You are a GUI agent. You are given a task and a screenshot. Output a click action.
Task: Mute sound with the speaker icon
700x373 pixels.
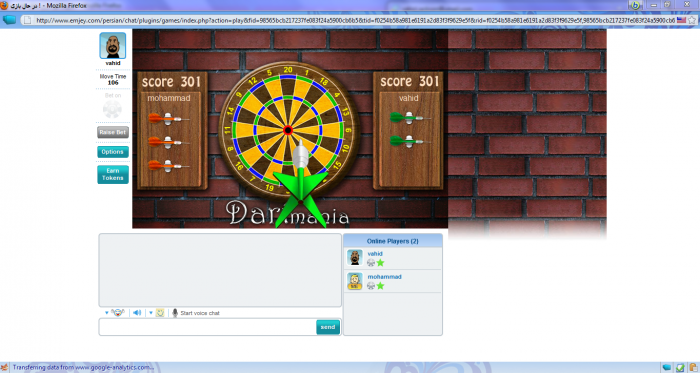137,313
